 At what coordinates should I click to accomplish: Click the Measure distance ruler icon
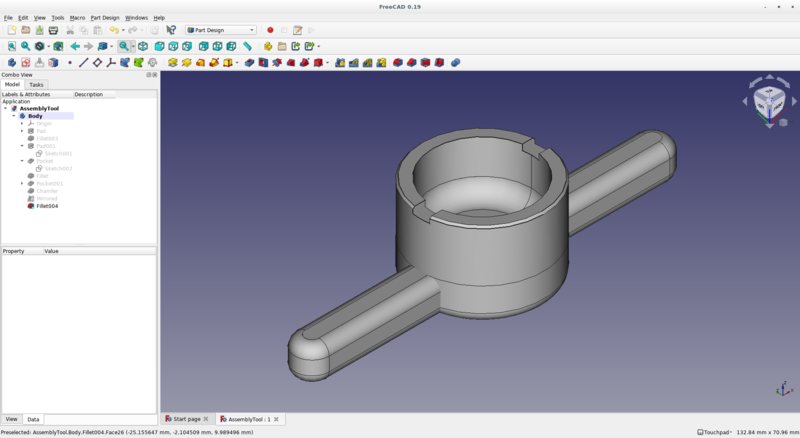coord(247,46)
